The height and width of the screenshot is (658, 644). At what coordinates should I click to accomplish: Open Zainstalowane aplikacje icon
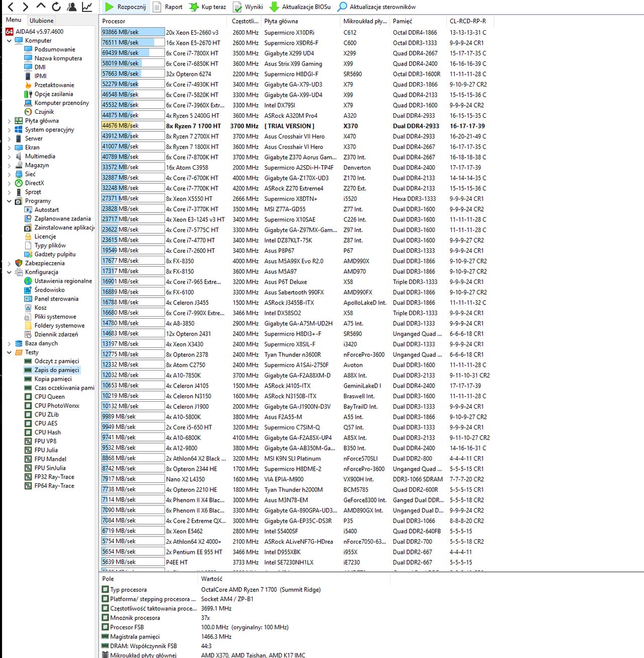point(28,228)
